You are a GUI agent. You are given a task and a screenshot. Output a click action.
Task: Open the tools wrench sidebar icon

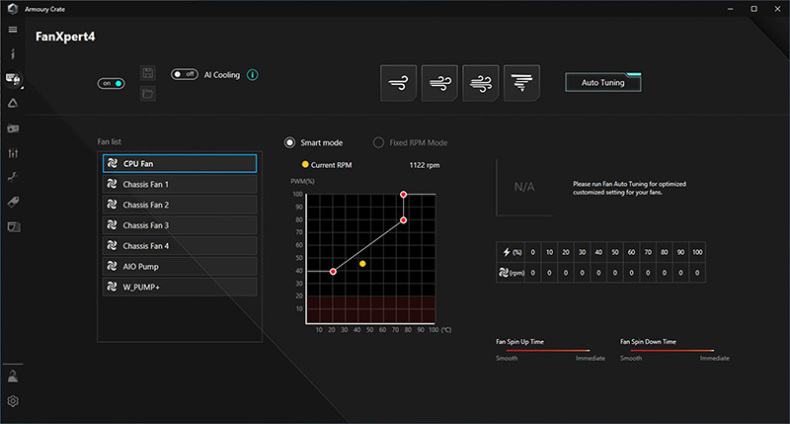click(13, 177)
